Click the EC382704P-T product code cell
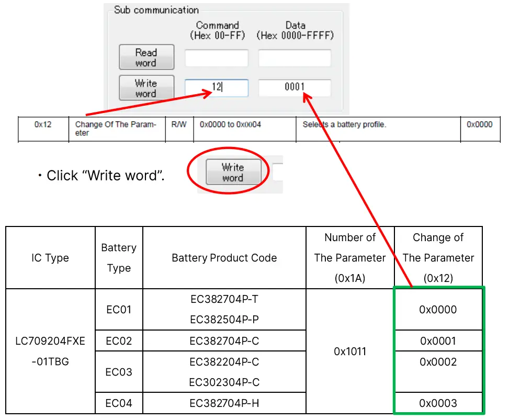 pyautogui.click(x=223, y=299)
